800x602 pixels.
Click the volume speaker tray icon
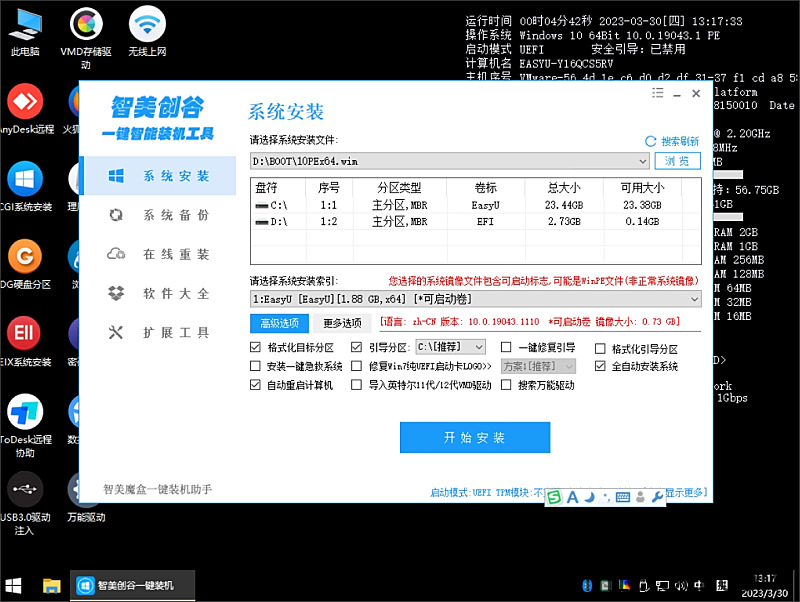681,586
